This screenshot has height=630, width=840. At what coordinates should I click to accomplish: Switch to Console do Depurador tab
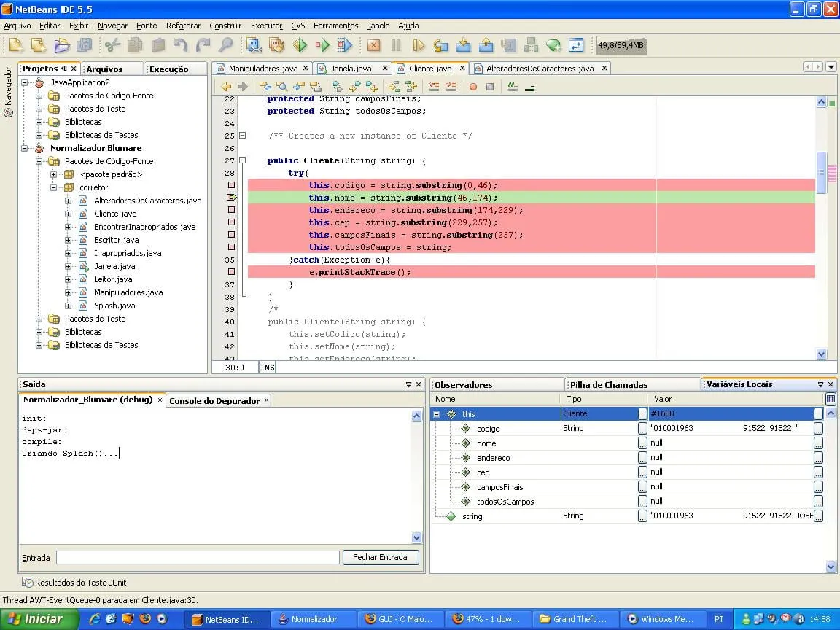[217, 400]
